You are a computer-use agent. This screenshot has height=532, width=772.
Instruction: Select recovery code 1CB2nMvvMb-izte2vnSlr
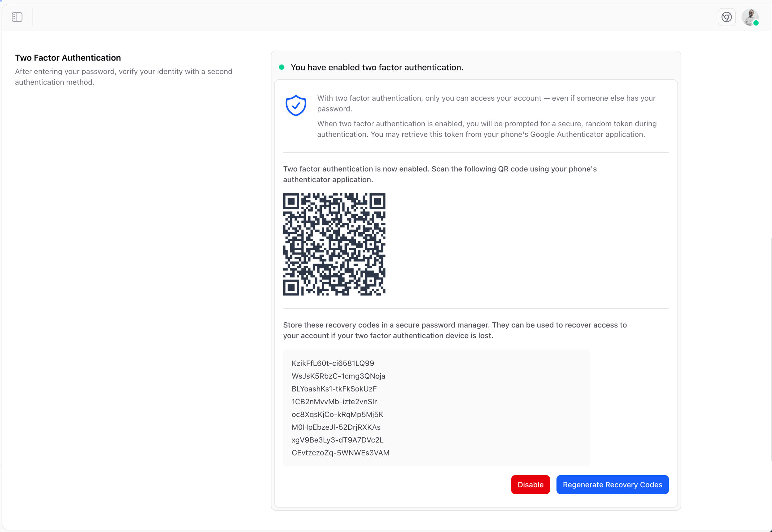tap(334, 401)
